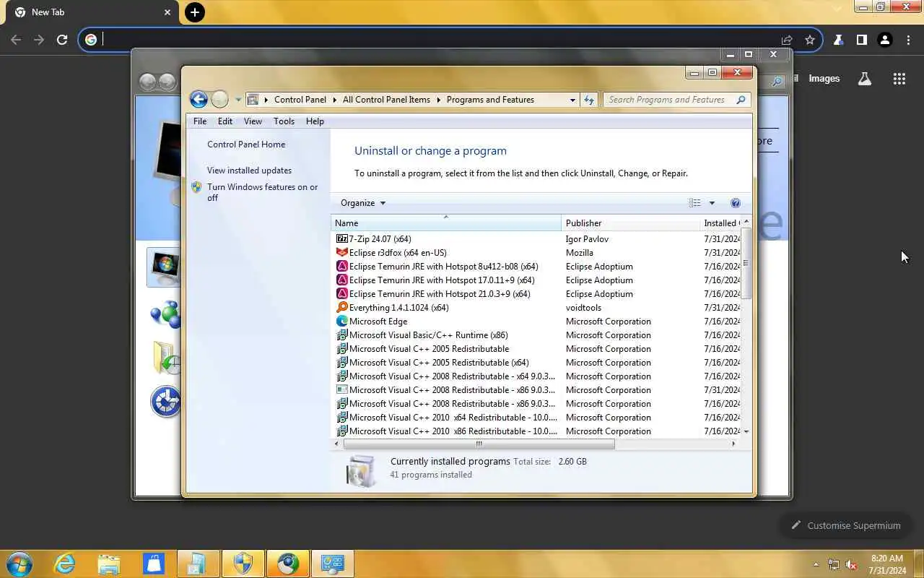Click the Customise Supermium button
The height and width of the screenshot is (578, 924).
845,525
